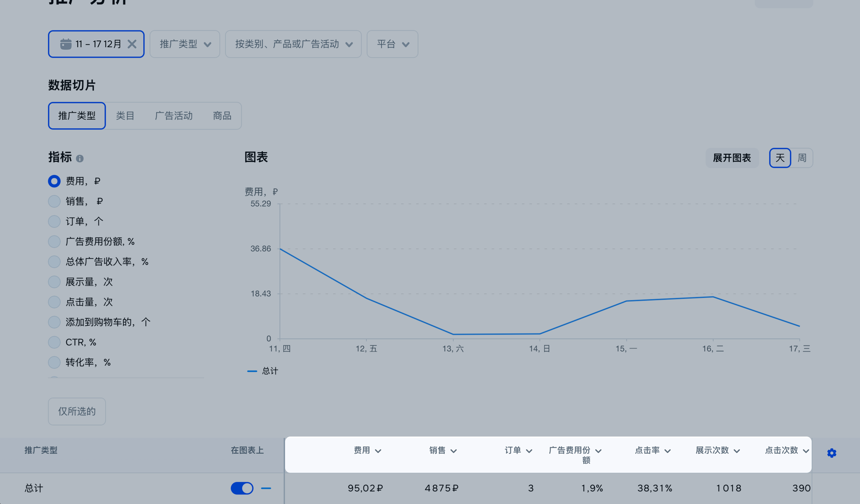The height and width of the screenshot is (504, 860).
Task: Open table column settings gear icon
Action: point(832,453)
